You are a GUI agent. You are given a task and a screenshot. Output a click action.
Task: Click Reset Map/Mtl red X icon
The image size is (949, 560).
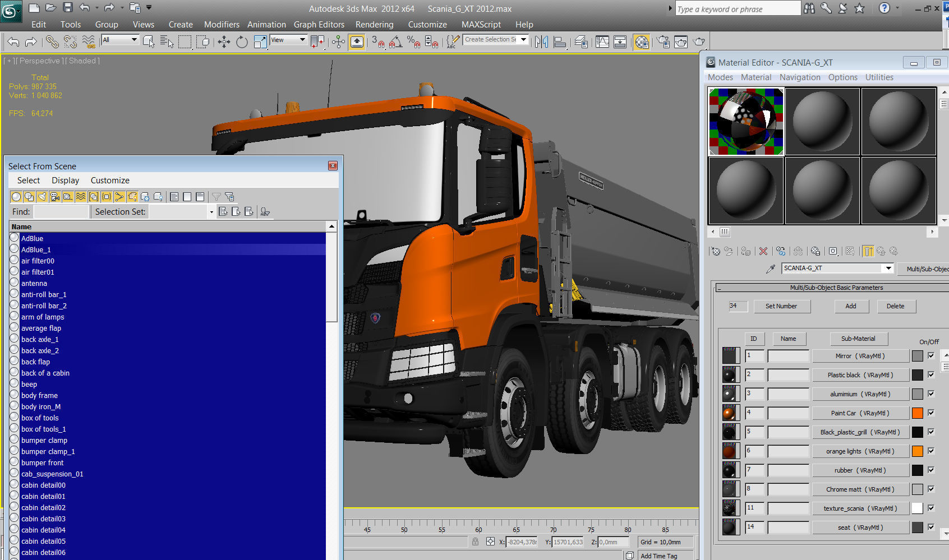pos(763,251)
